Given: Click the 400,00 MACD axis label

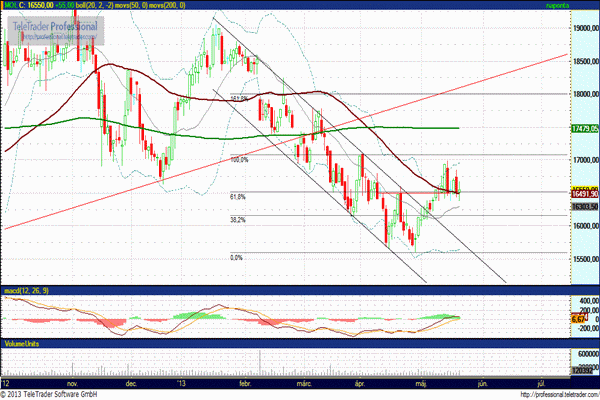Looking at the screenshot, I should 589,301.
